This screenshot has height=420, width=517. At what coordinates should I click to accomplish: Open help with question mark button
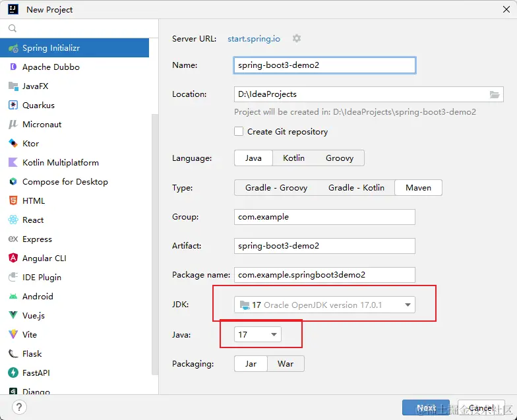tap(19, 407)
